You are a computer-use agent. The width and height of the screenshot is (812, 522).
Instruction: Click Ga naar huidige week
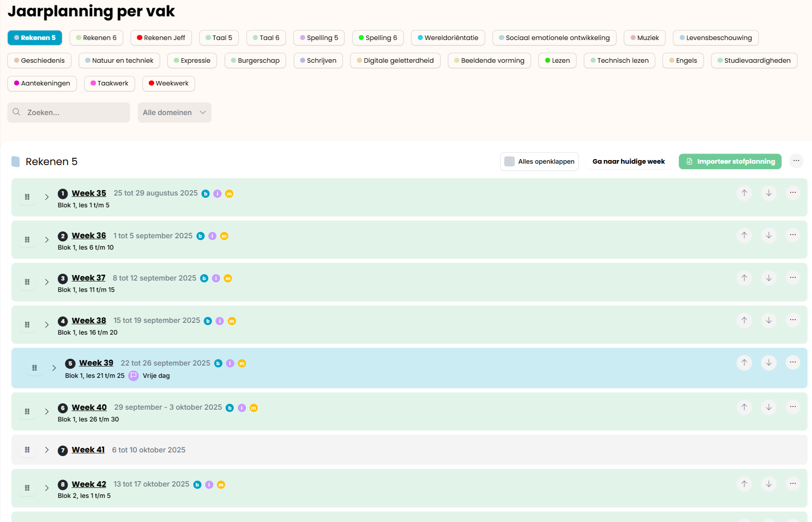click(x=628, y=161)
